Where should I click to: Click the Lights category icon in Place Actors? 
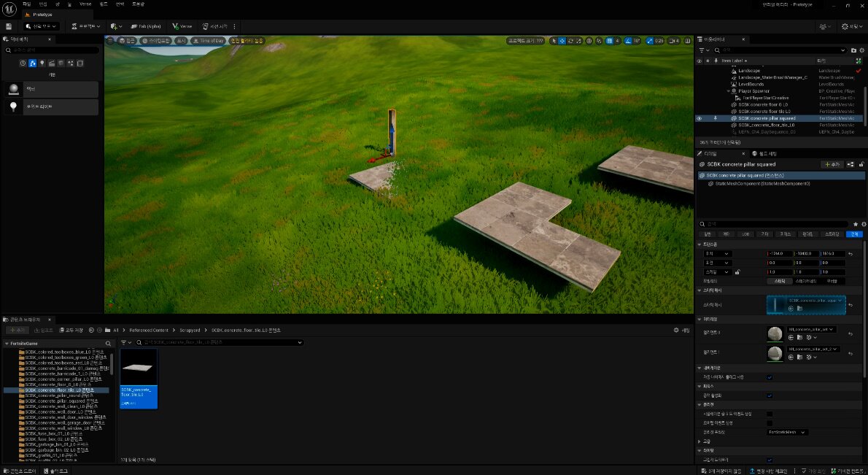point(42,63)
